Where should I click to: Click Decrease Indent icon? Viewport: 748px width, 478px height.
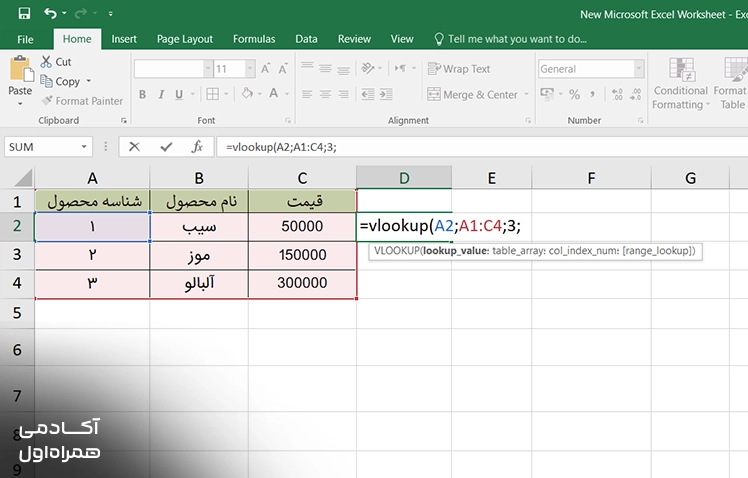pos(368,94)
